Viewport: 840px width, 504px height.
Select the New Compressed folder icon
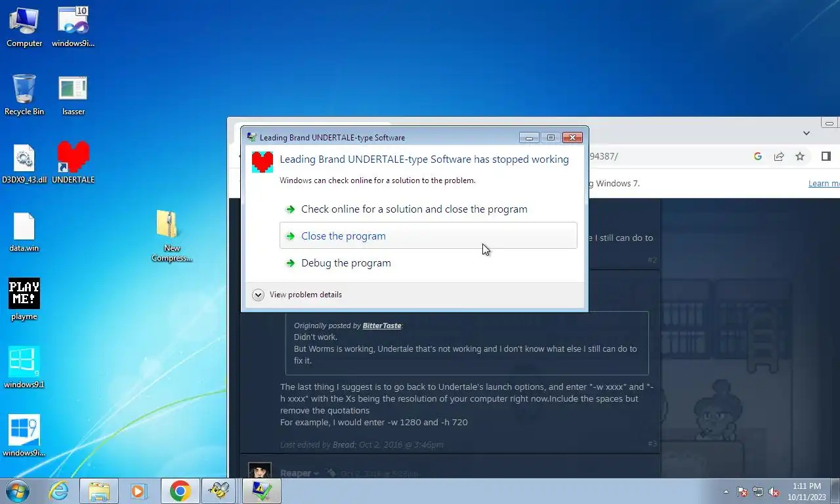tap(172, 236)
